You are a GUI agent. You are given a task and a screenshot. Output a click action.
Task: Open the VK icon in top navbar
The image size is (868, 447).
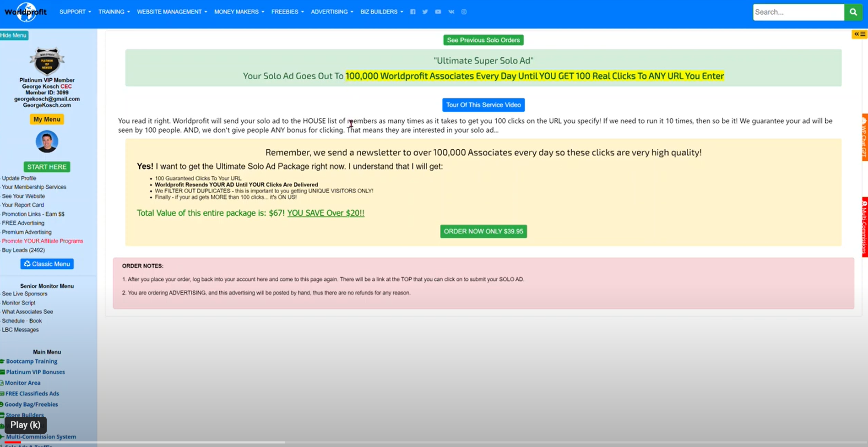(x=451, y=12)
